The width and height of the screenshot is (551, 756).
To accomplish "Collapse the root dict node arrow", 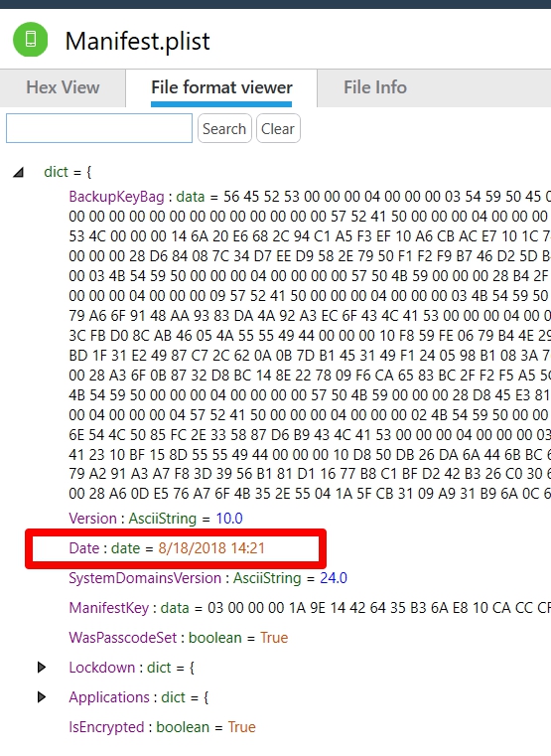I will tap(18, 172).
